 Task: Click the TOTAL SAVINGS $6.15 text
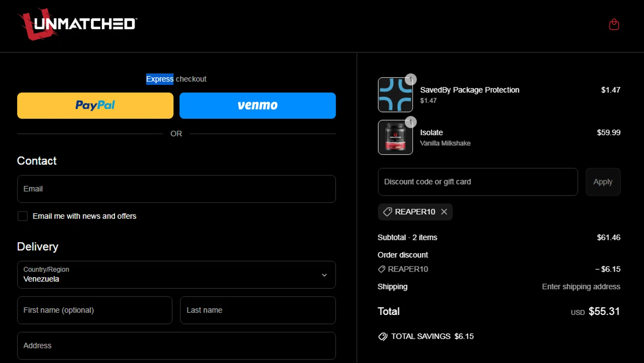pyautogui.click(x=432, y=336)
